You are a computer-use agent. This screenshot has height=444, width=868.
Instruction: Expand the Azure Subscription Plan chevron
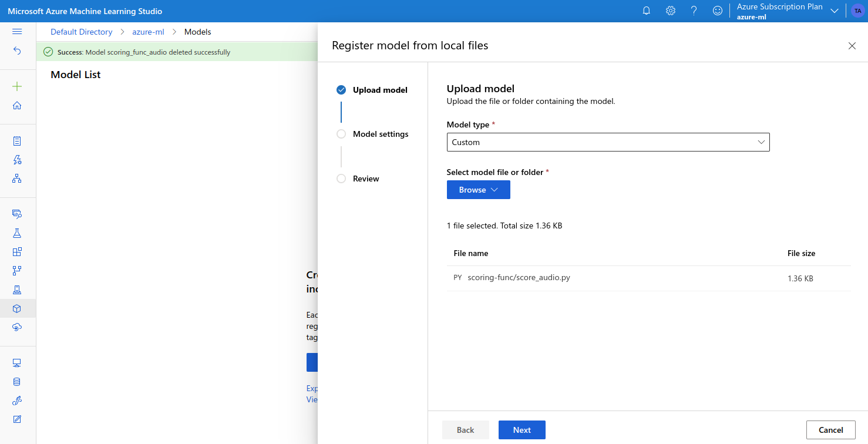click(x=834, y=11)
